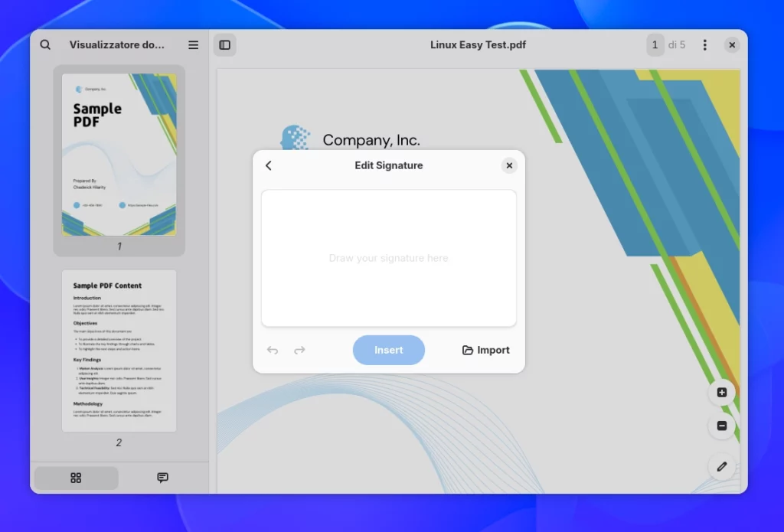This screenshot has height=532, width=784.
Task: Close the document viewer window
Action: (732, 45)
